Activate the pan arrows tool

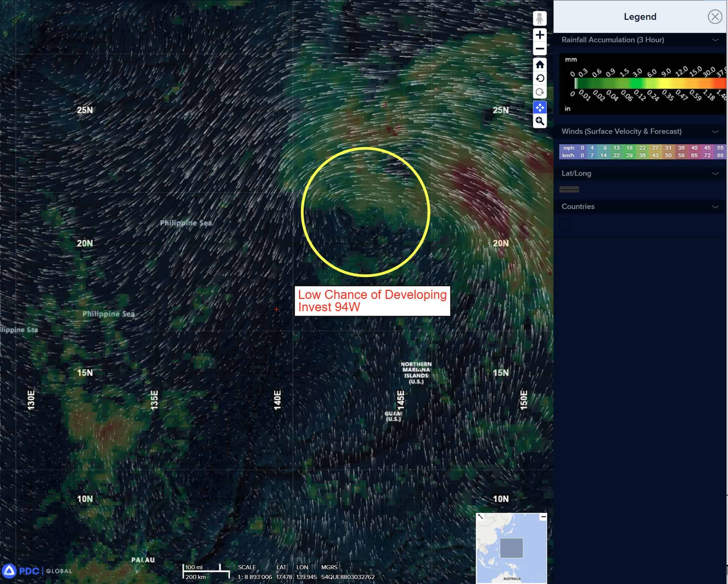tap(539, 107)
